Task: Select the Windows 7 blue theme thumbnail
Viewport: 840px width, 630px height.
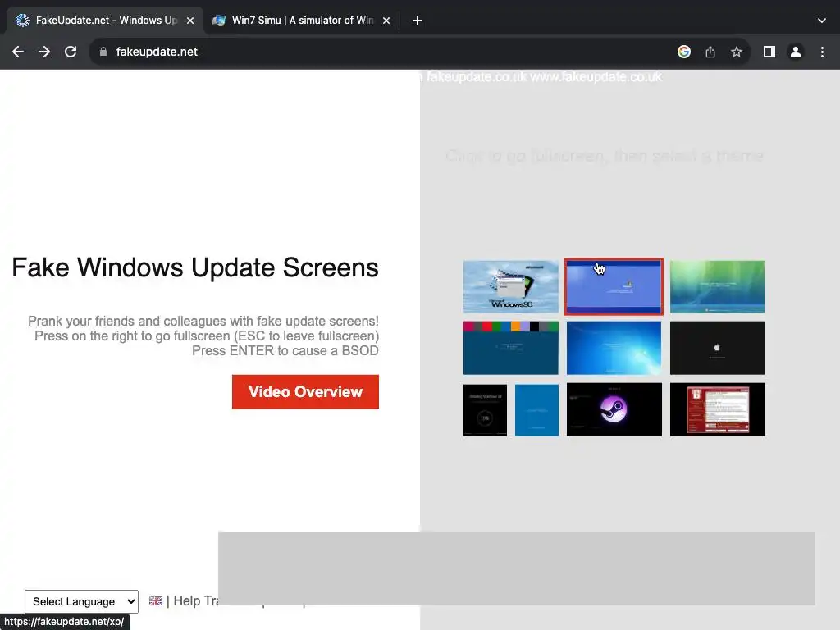Action: (614, 348)
